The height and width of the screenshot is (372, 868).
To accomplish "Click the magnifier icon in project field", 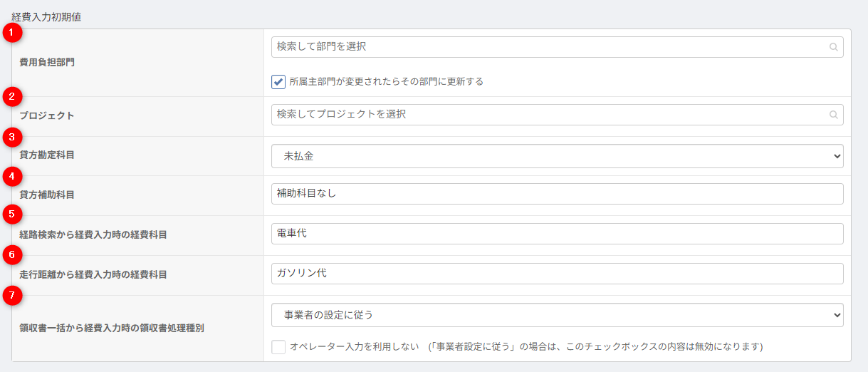I will 833,115.
